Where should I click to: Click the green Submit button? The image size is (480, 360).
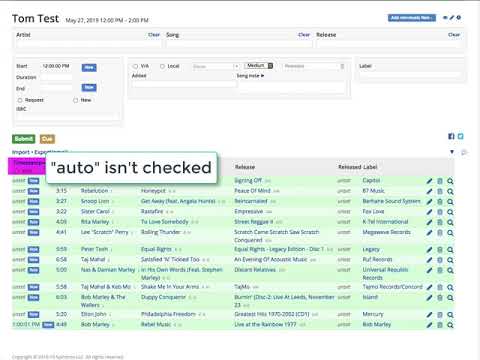tap(23, 139)
